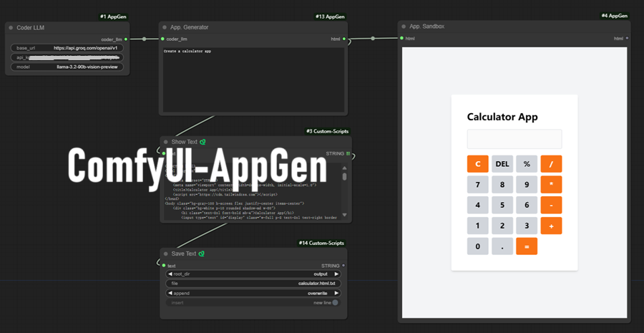Click Save Text text input socket
644x333 pixels.
tap(163, 266)
